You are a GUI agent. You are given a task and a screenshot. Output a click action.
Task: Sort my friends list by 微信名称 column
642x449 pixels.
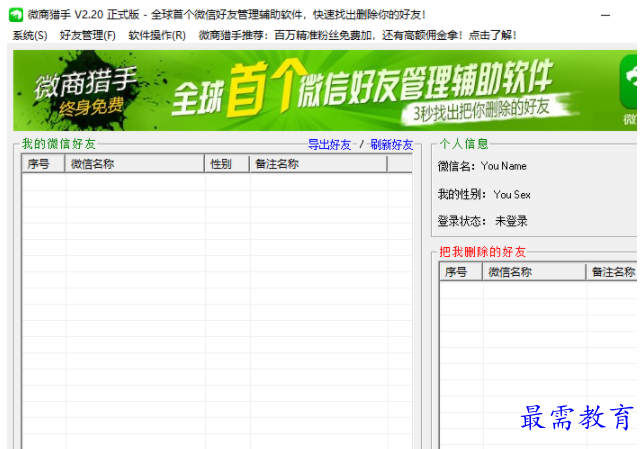135,164
